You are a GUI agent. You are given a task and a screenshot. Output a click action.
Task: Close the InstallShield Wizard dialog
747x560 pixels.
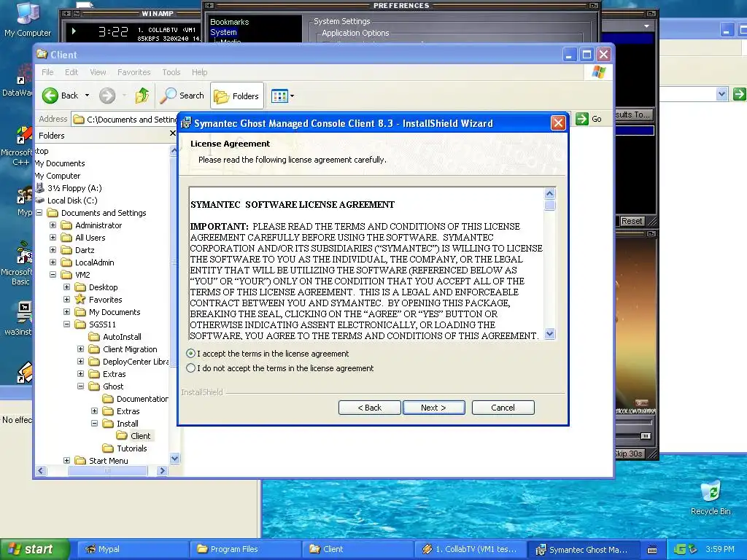pyautogui.click(x=558, y=123)
